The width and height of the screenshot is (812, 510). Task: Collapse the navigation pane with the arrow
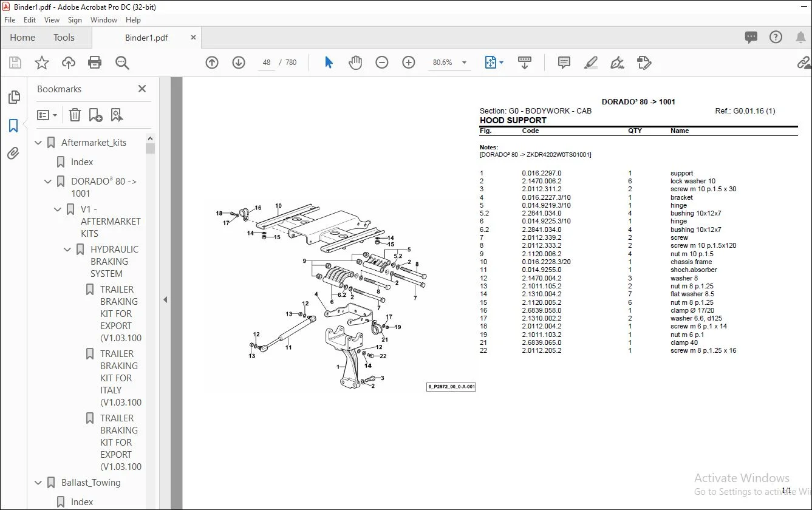(165, 299)
